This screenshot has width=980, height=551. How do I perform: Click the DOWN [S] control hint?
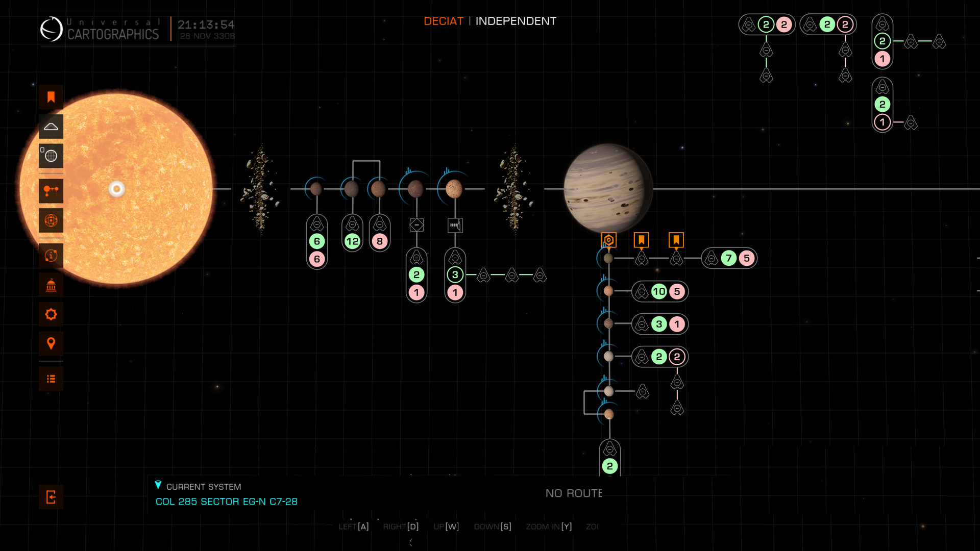click(x=493, y=527)
